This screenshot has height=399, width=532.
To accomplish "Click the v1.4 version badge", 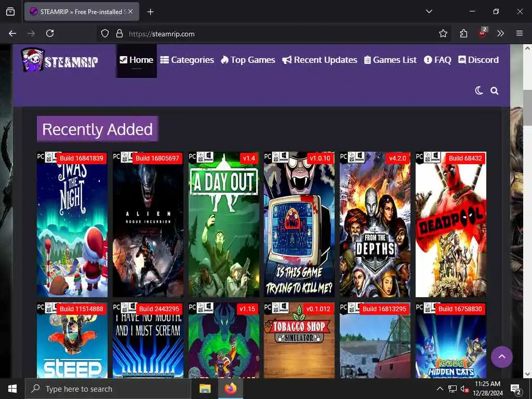I will click(x=249, y=158).
